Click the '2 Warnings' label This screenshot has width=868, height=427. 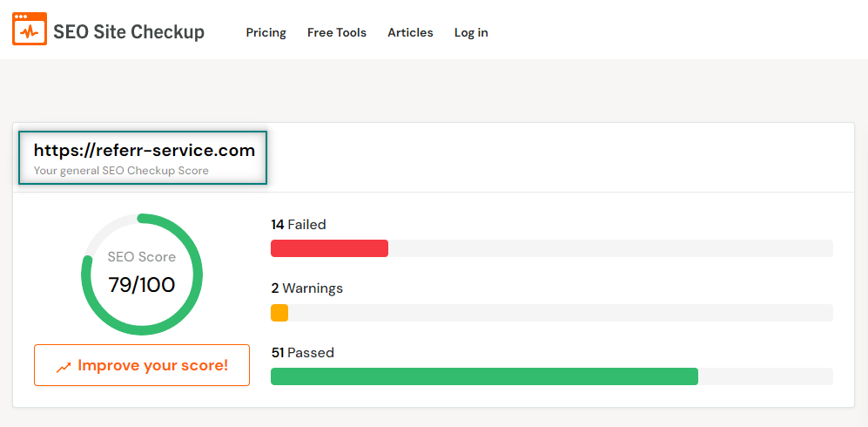tap(307, 288)
